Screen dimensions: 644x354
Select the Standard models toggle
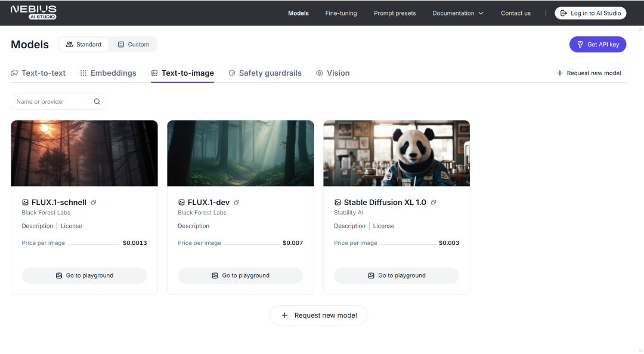(83, 44)
